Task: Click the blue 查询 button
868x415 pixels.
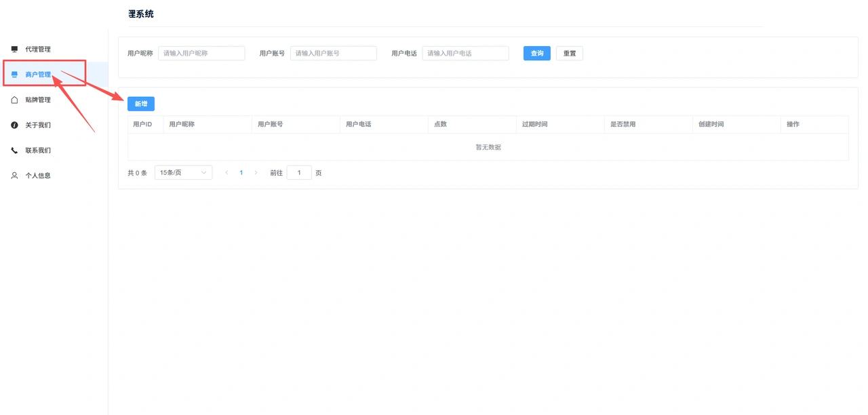Action: click(x=537, y=54)
